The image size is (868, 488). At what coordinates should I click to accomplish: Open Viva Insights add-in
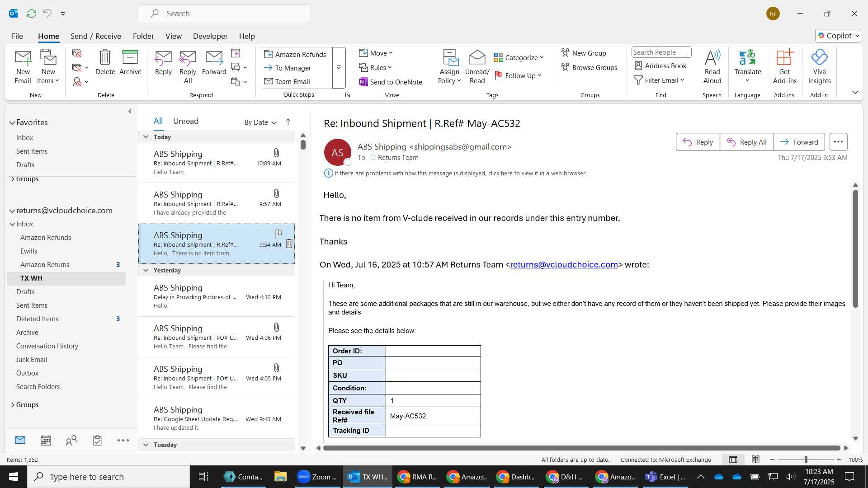coord(819,67)
